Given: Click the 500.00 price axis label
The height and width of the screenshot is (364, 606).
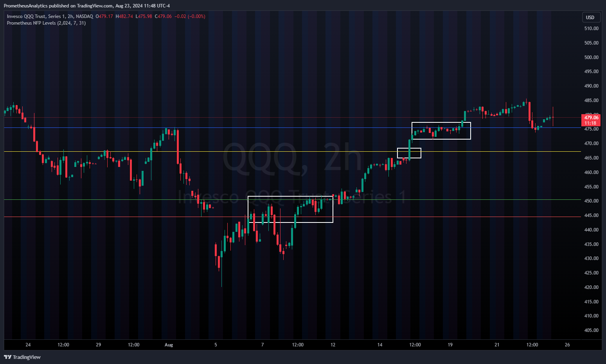Looking at the screenshot, I should pos(591,57).
